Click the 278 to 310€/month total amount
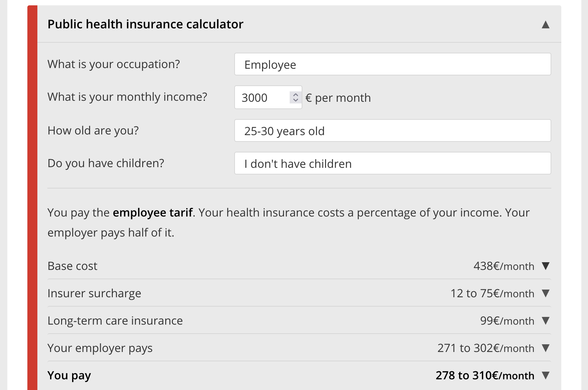The image size is (588, 390). click(485, 375)
